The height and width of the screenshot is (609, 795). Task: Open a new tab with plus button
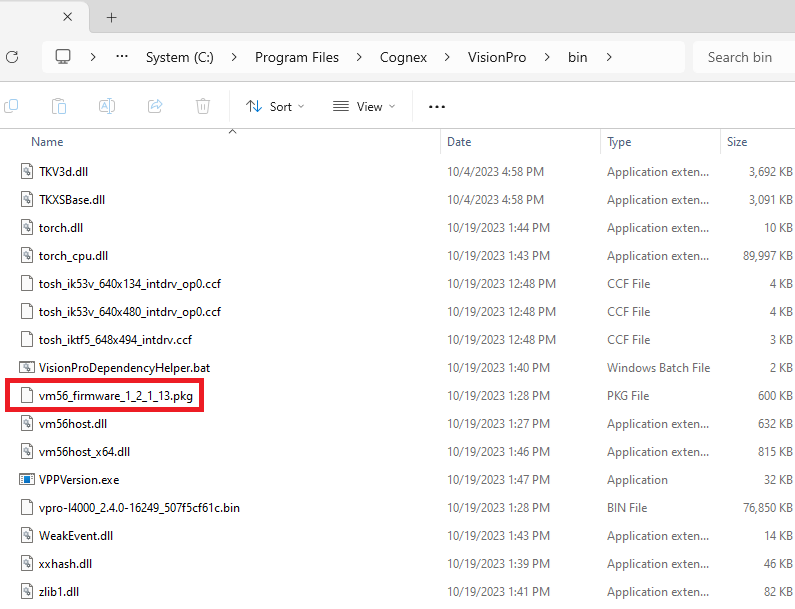click(112, 17)
